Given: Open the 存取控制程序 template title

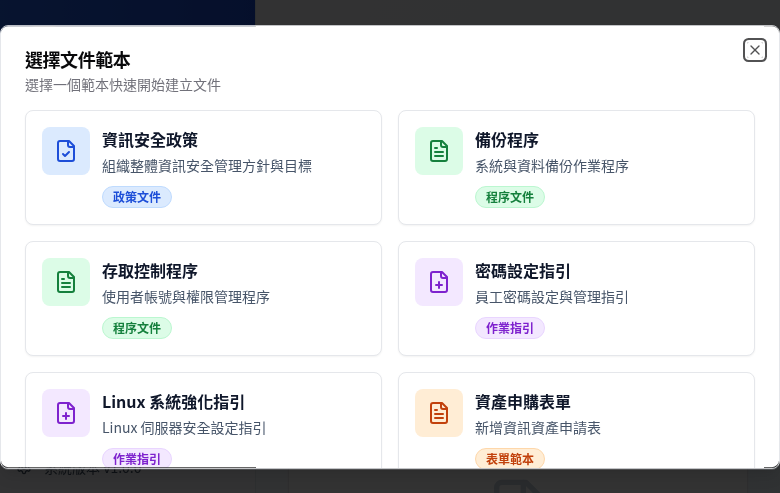Looking at the screenshot, I should 150,271.
